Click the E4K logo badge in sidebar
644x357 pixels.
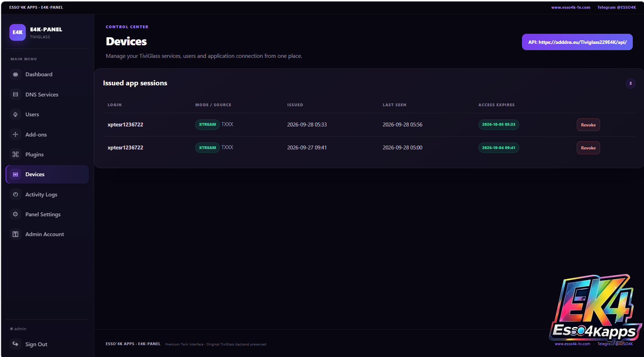[17, 32]
